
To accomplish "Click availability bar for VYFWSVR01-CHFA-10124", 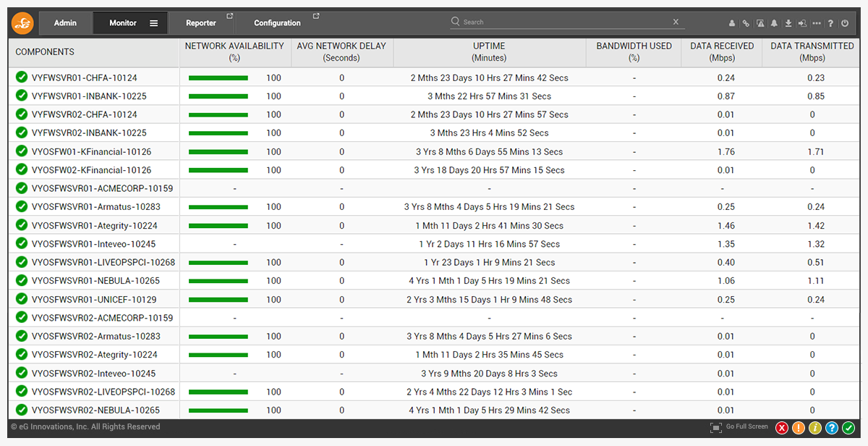I will pyautogui.click(x=218, y=77).
